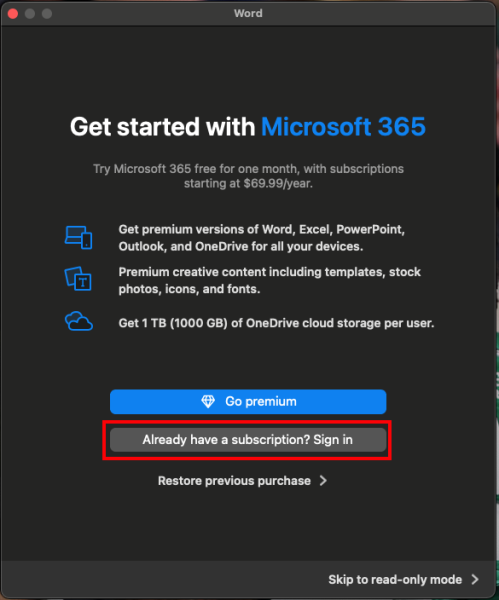
Task: Click the laptop and phone devices icon
Action: tap(78, 237)
